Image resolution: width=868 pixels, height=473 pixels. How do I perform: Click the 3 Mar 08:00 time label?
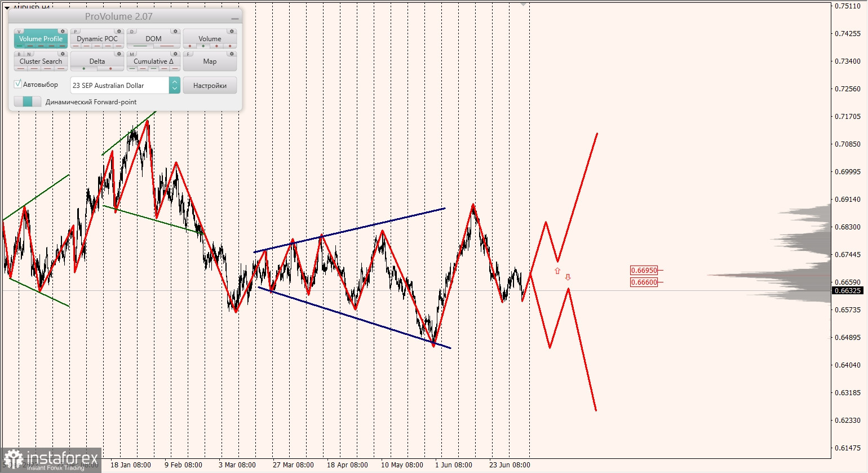click(x=237, y=465)
